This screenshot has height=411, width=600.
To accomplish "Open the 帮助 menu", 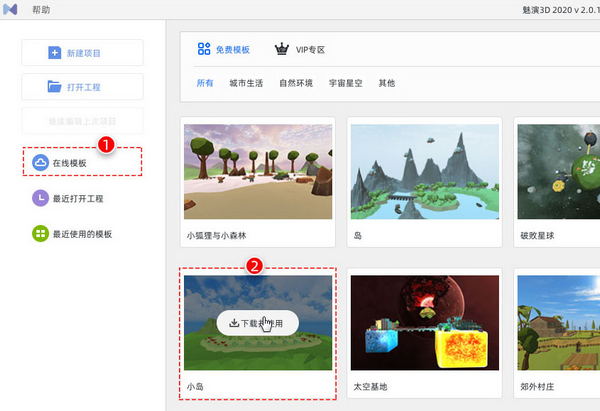I will [x=42, y=9].
